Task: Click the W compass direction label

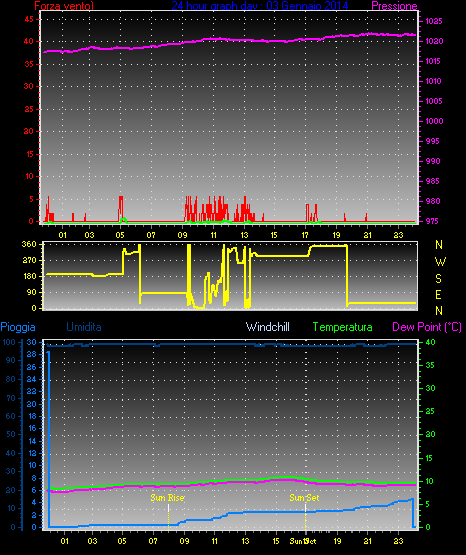Action: point(440,262)
